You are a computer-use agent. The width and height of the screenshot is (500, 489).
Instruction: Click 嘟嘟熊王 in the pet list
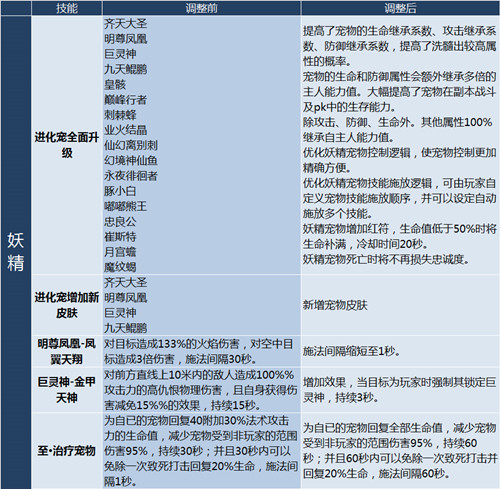pos(125,206)
